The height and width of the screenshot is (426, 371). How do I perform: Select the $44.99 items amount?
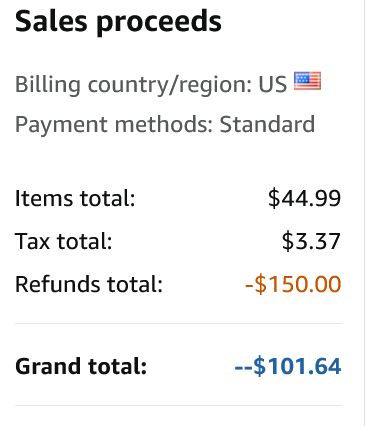(x=304, y=198)
